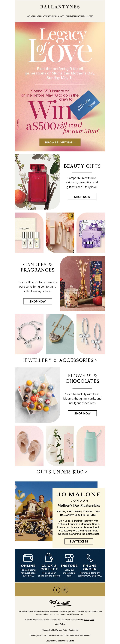120x644 pixels.
Task: Click the Jo Malone fragrance set thumbnail
Action: [29, 233]
